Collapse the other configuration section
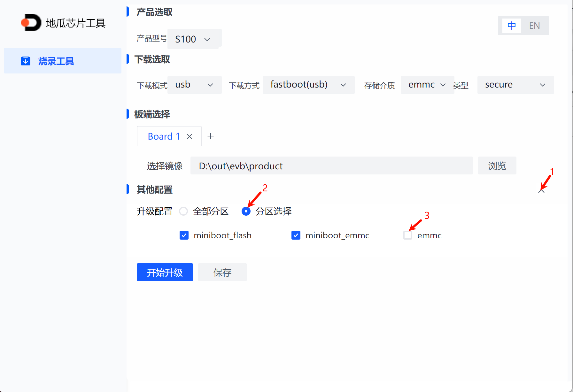Screen dimensions: 573x392 pos(541,191)
